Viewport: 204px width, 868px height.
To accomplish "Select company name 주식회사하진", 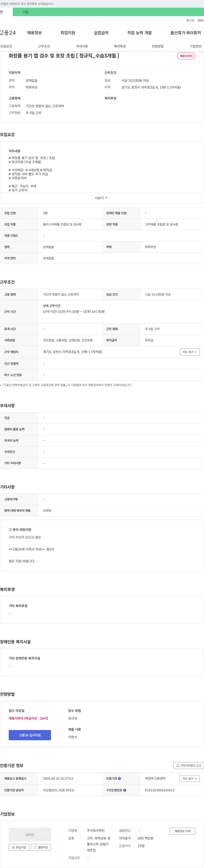I will tap(96, 830).
